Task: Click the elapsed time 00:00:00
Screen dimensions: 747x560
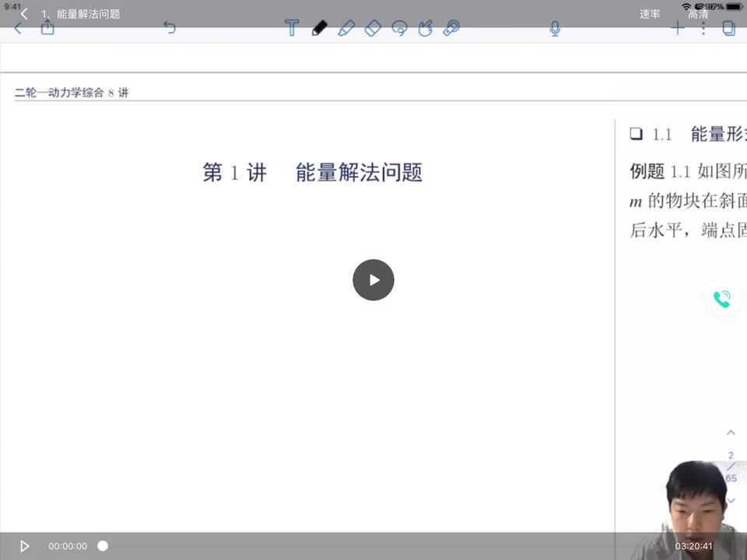Action: point(68,546)
